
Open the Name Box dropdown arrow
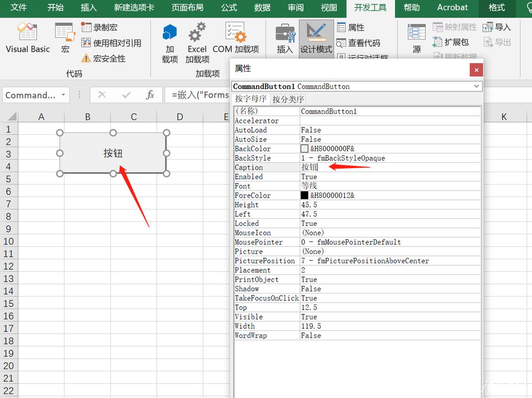pos(62,95)
